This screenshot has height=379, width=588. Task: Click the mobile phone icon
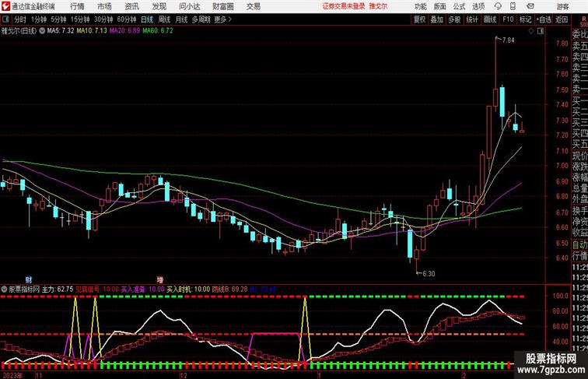tap(513, 6)
